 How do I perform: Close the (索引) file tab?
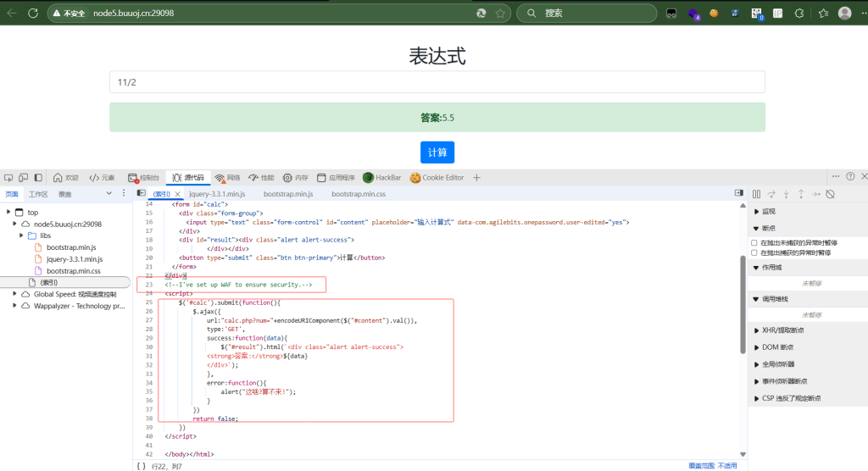178,194
